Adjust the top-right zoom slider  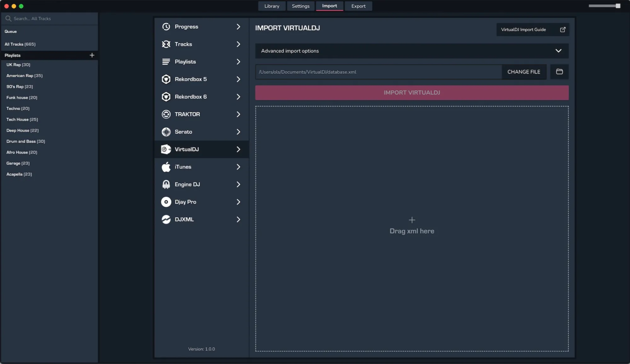pos(617,6)
